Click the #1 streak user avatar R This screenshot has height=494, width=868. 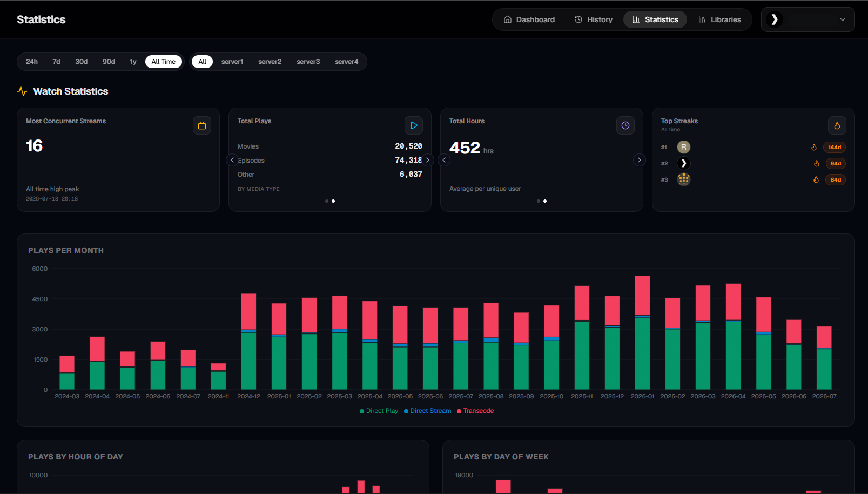684,147
